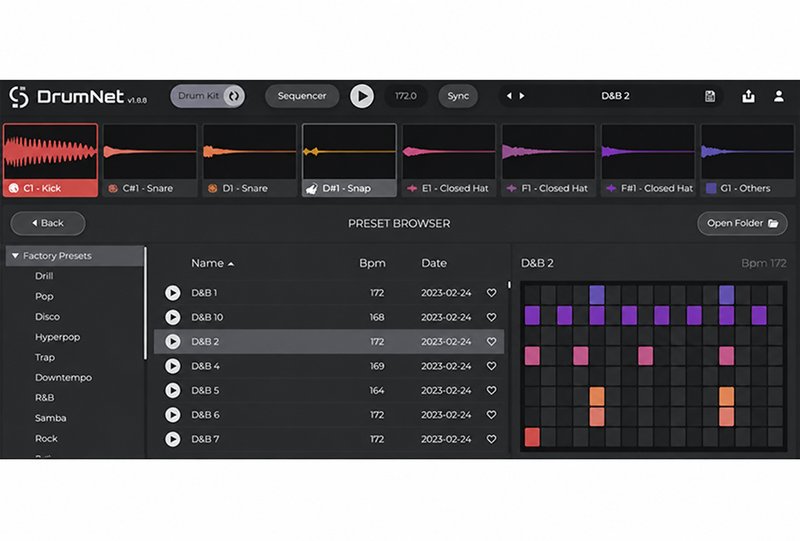Image resolution: width=800 pixels, height=541 pixels.
Task: Click the hat icon on F#1 pad
Action: [611, 188]
